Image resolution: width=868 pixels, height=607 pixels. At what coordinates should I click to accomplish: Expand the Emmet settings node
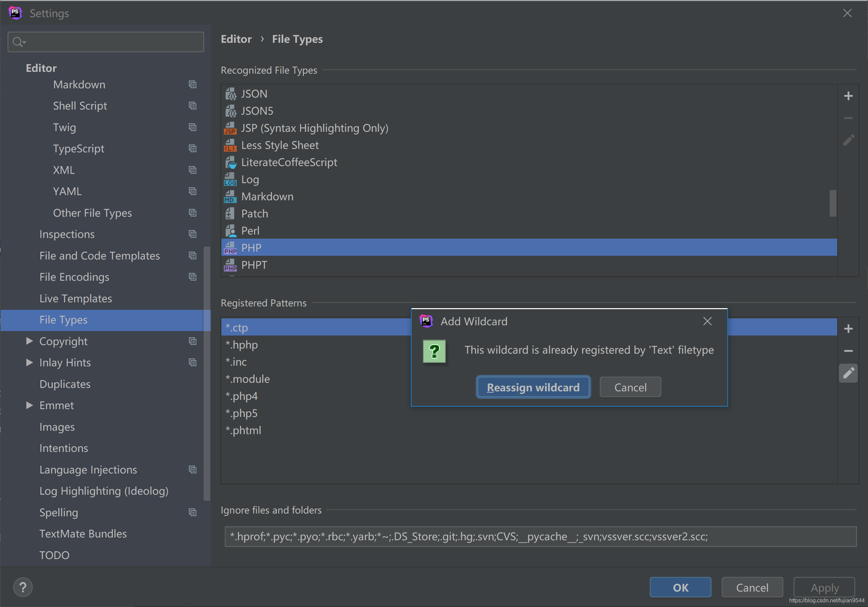(x=29, y=405)
